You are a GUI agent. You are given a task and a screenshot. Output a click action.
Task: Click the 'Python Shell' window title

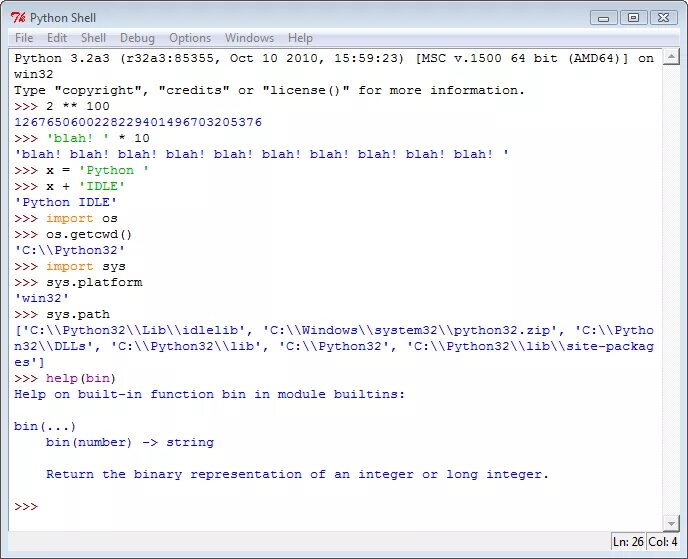click(63, 18)
